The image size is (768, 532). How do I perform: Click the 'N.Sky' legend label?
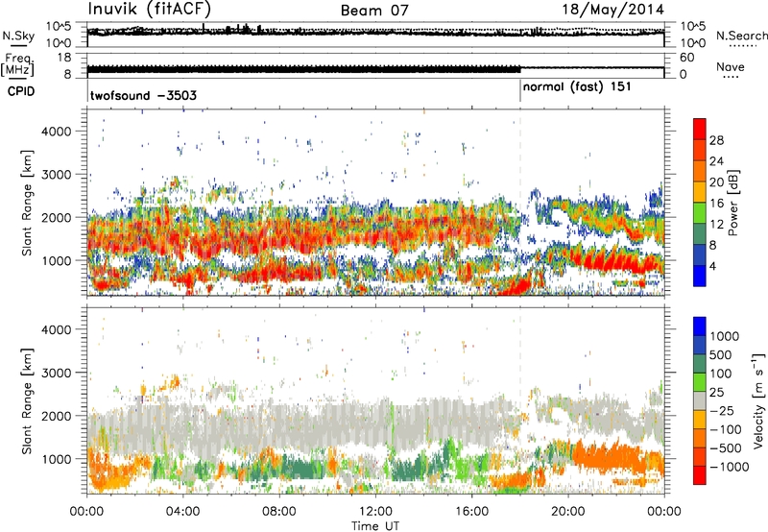(18, 36)
